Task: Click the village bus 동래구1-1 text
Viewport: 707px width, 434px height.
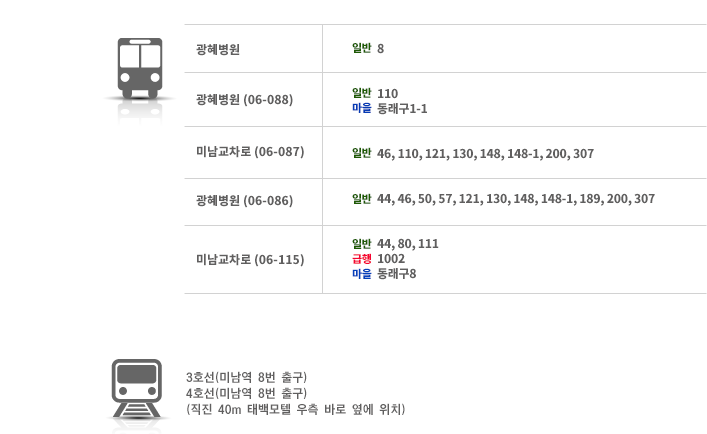Action: coord(402,109)
